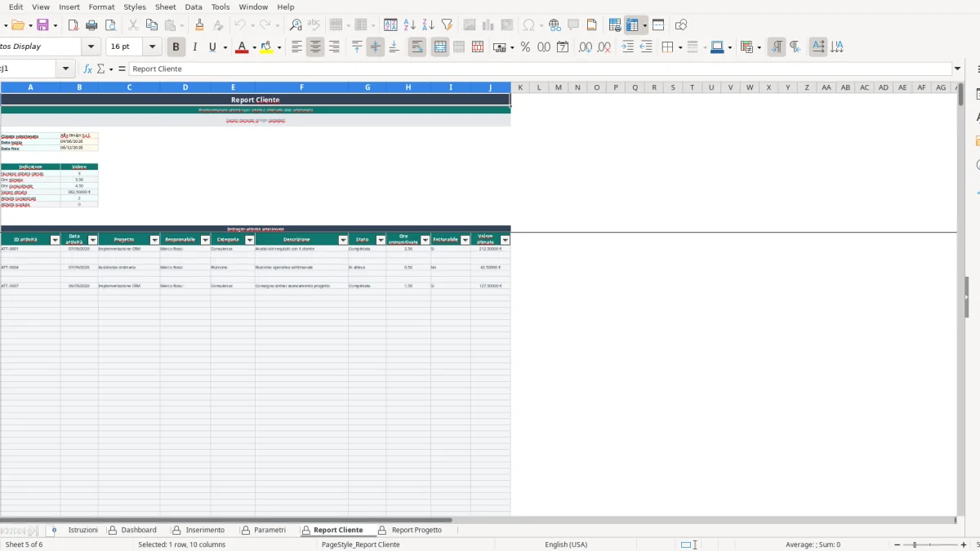Image resolution: width=980 pixels, height=551 pixels.
Task: Open the Insert menu
Action: 69,7
